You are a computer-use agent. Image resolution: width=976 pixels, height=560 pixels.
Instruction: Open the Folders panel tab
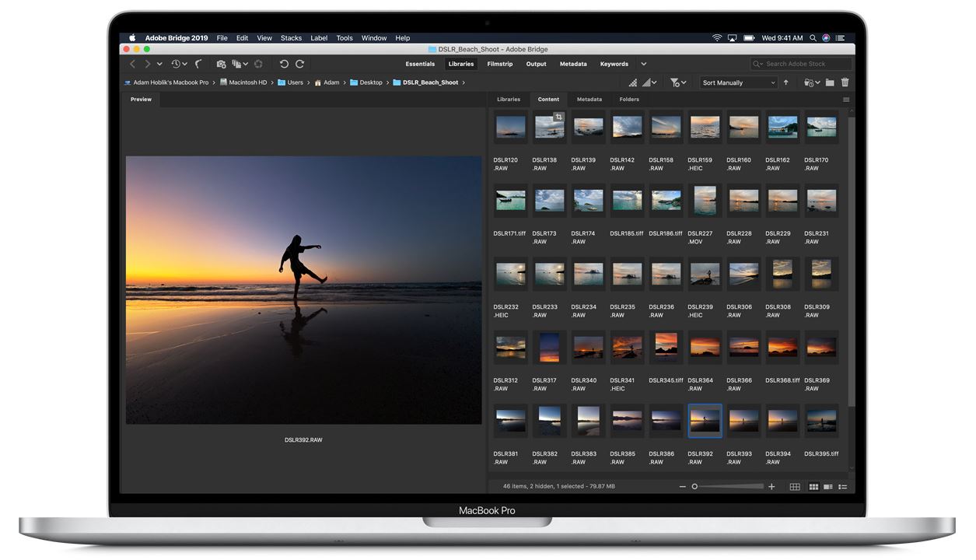point(629,100)
